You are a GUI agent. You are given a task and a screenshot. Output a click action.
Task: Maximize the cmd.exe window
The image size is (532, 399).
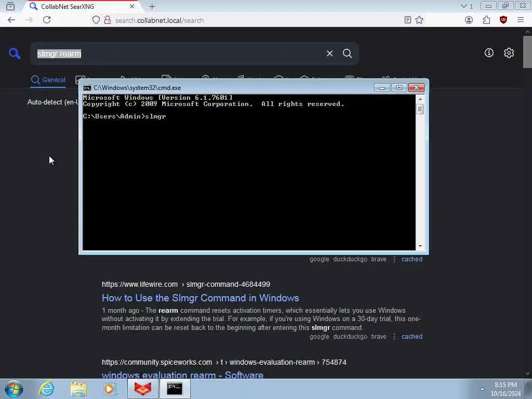(x=399, y=88)
